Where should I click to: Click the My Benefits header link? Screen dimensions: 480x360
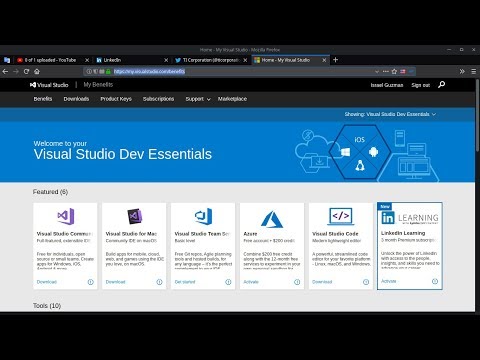(x=98, y=85)
